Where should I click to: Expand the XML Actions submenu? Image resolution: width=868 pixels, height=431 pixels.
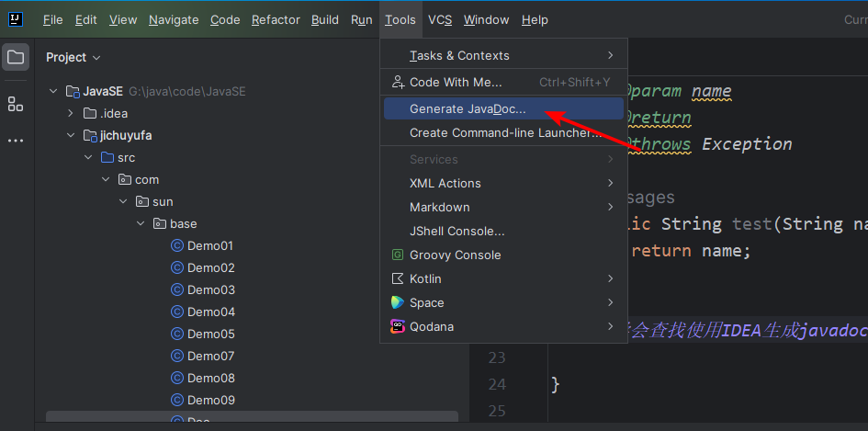click(611, 183)
